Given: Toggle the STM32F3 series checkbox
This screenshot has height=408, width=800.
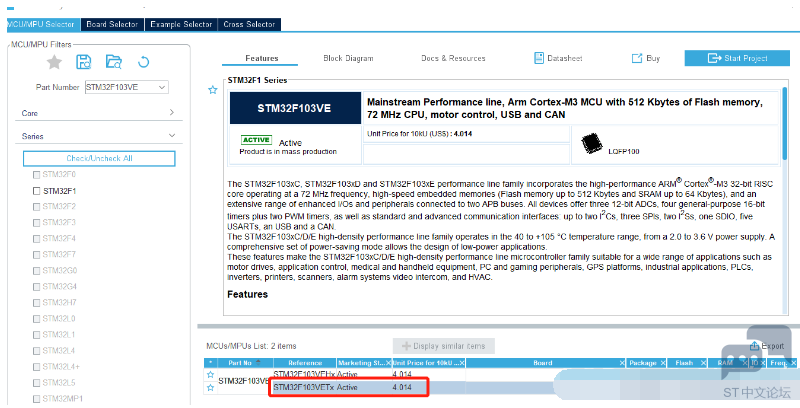Looking at the screenshot, I should (x=36, y=222).
